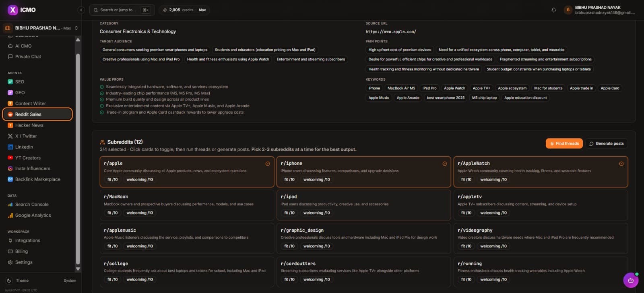Select the r/MacBook subreddit card
This screenshot has width=644, height=293.
click(x=187, y=205)
